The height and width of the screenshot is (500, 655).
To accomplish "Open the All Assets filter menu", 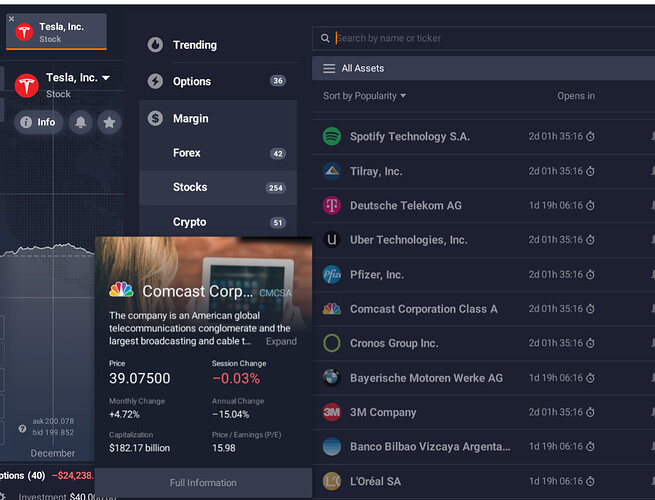I will tap(483, 69).
